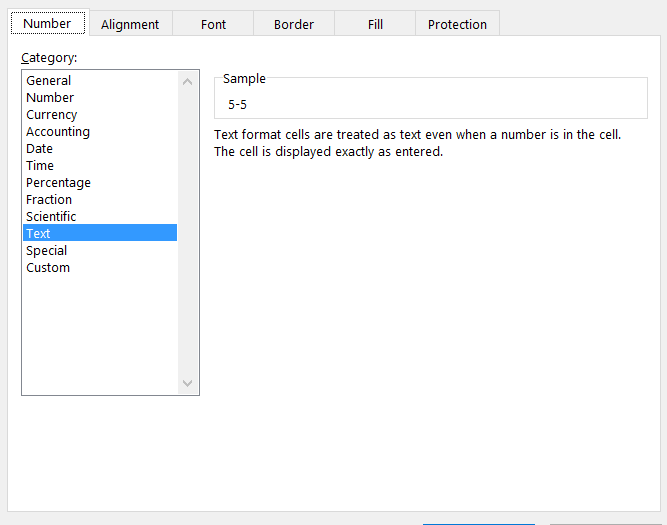Choose the Number category
This screenshot has width=667, height=525.
50,98
